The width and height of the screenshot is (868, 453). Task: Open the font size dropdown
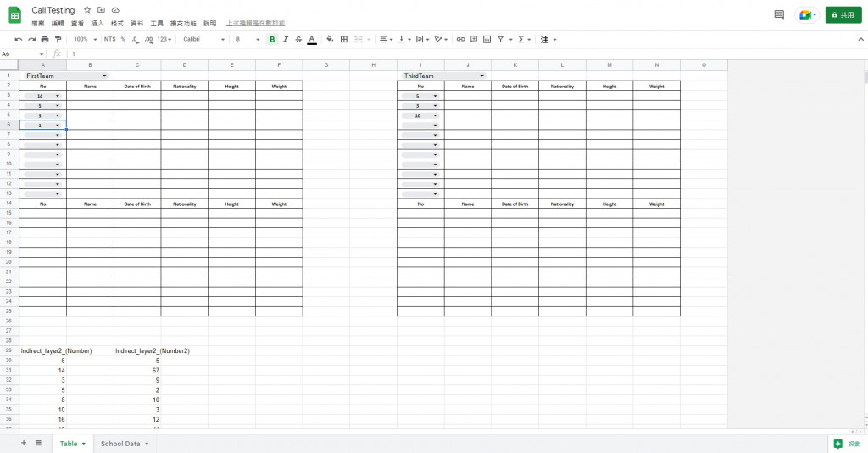click(248, 39)
